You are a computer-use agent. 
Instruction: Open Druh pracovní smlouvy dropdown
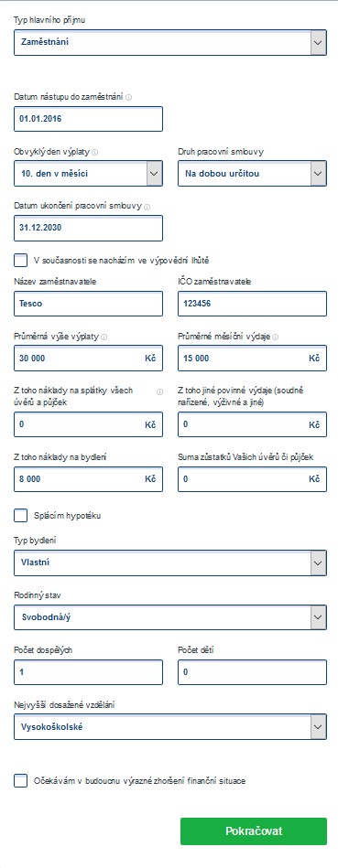coord(252,173)
